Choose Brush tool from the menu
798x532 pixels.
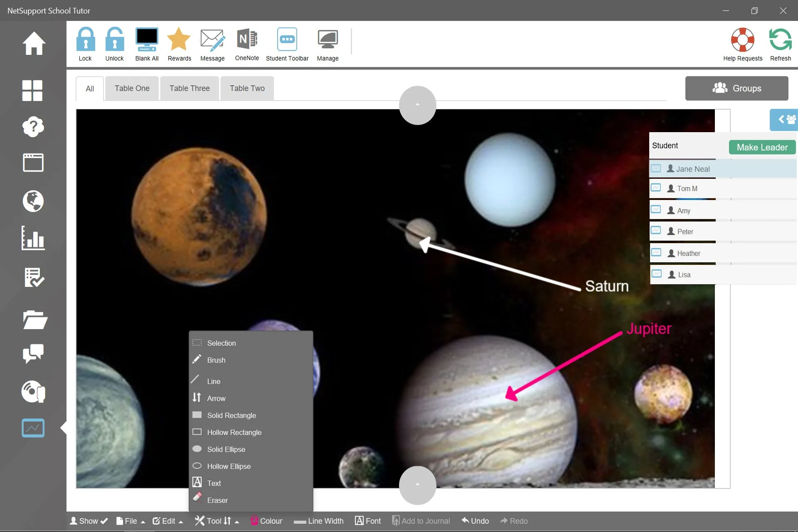pos(251,360)
